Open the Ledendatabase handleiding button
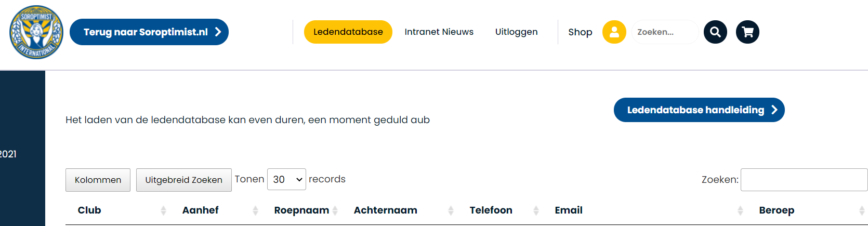 [x=699, y=110]
